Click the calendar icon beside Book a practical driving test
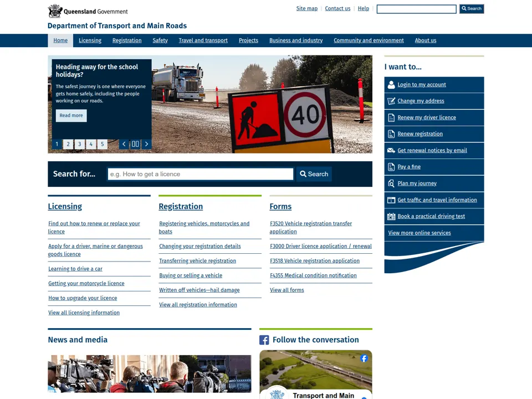The image size is (532, 399). (x=391, y=217)
